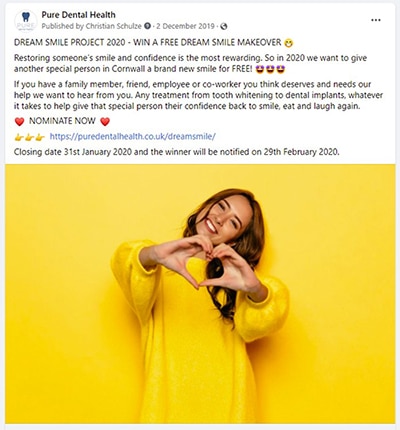
Task: Open the puredentalhealth.co.uk/dreamsmile link
Action: tap(133, 136)
